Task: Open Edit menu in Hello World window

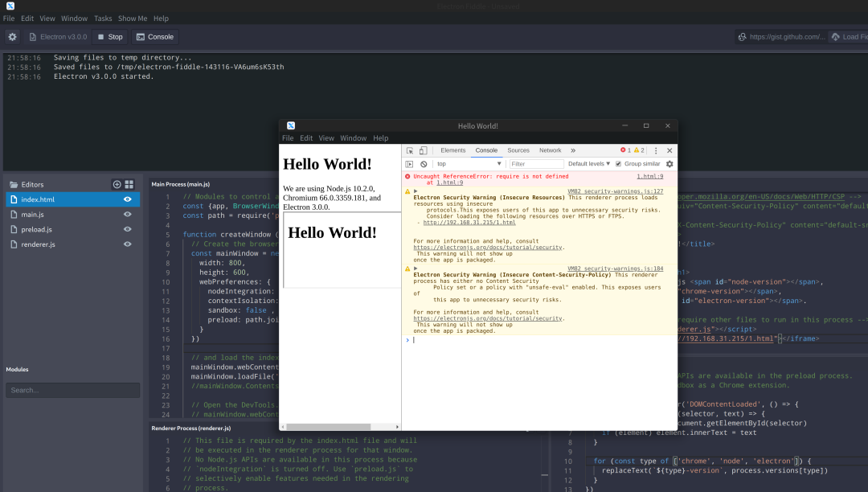Action: pyautogui.click(x=306, y=137)
